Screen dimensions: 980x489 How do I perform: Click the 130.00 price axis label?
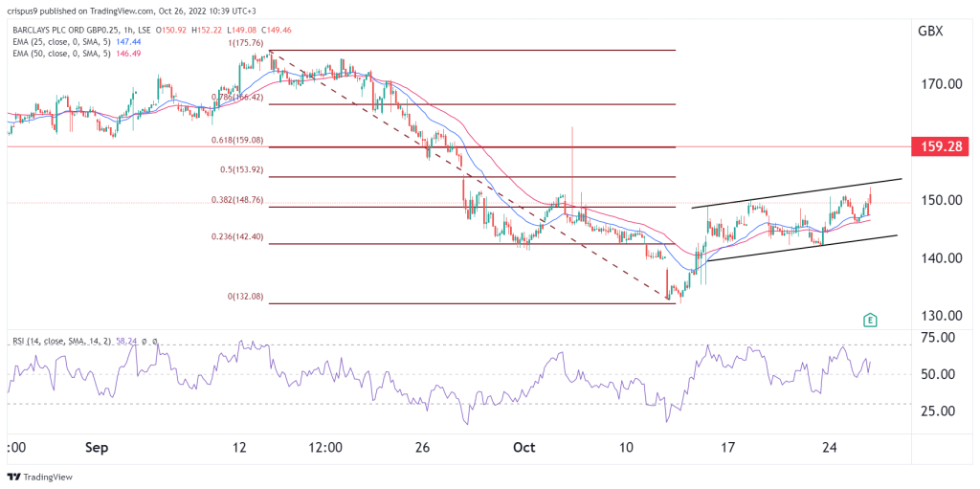944,315
